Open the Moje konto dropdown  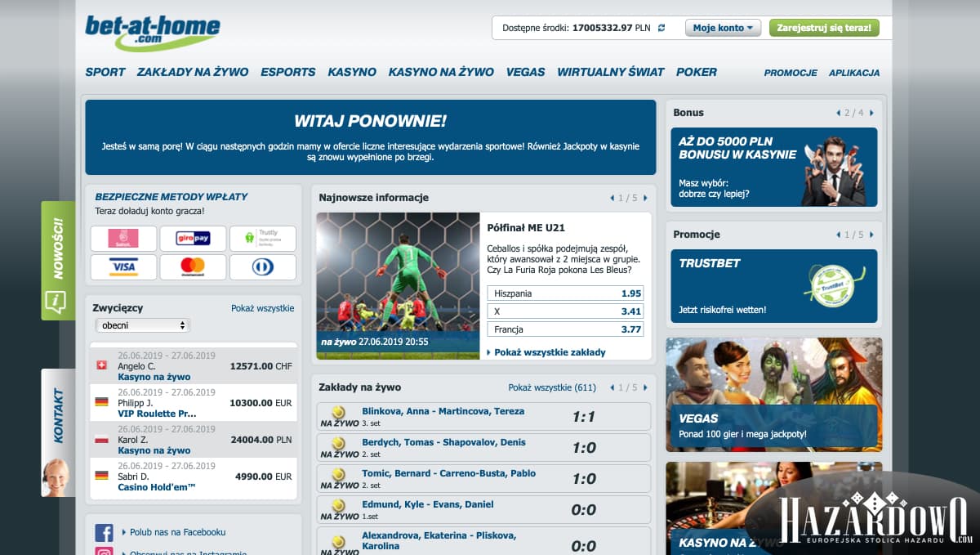723,28
